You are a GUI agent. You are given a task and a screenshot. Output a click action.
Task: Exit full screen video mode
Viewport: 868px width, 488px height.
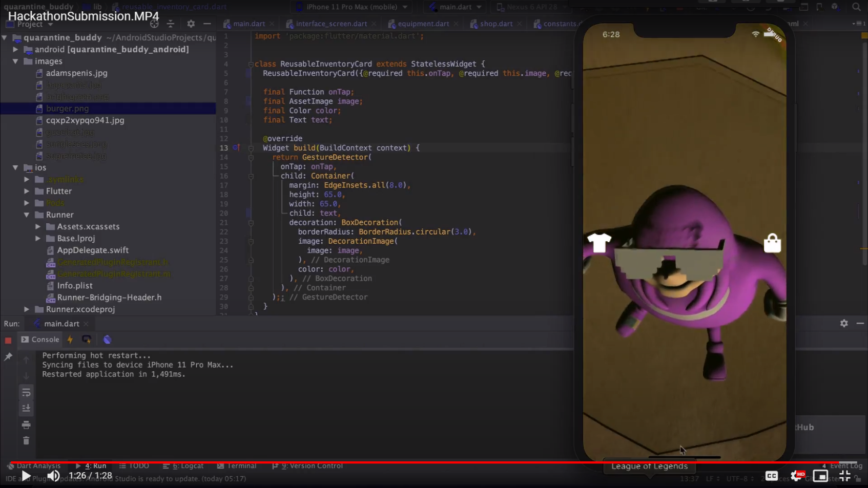tap(845, 476)
